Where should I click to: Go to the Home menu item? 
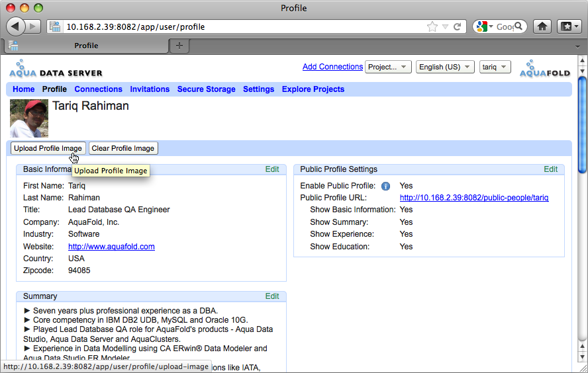coord(24,89)
